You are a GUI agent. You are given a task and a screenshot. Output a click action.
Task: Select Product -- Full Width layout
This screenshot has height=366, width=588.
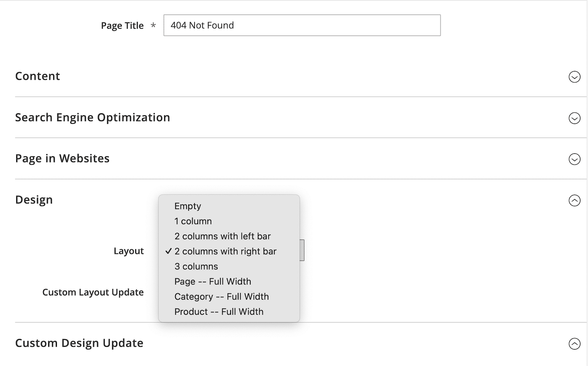[x=219, y=311]
